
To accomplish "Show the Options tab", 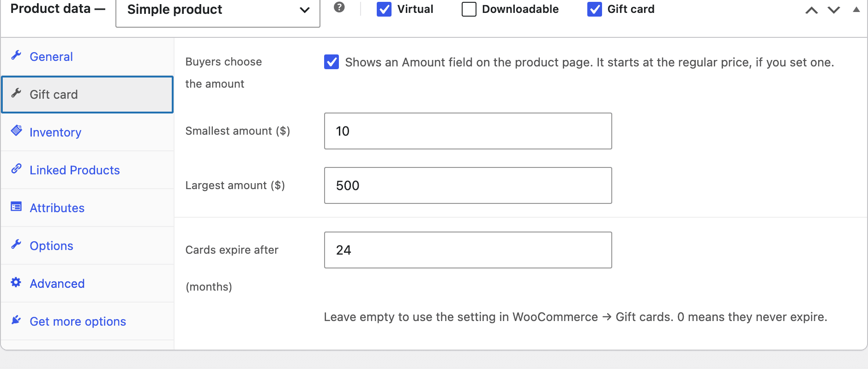I will [87, 246].
